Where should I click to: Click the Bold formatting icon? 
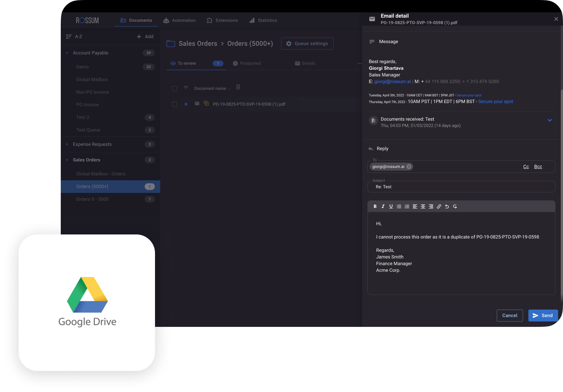tap(375, 207)
